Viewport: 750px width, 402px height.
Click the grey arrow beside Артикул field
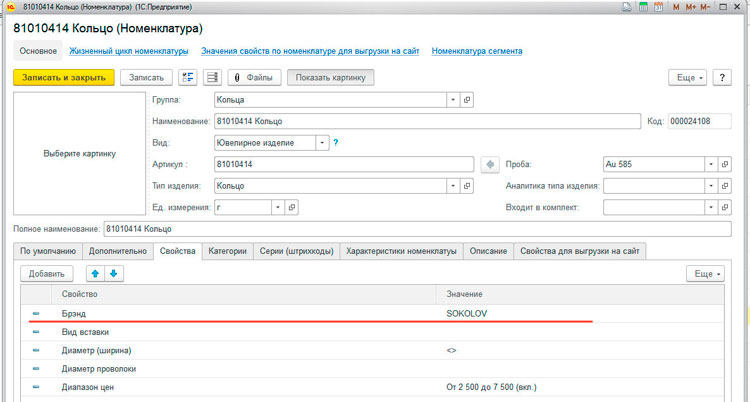[490, 165]
